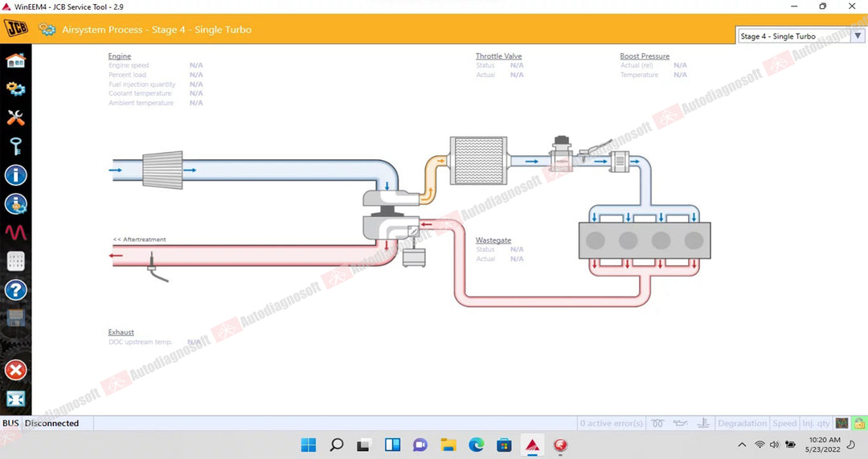Open the Stage 4 - Single Turbo dropdown arrow
868x459 pixels.
(x=858, y=35)
